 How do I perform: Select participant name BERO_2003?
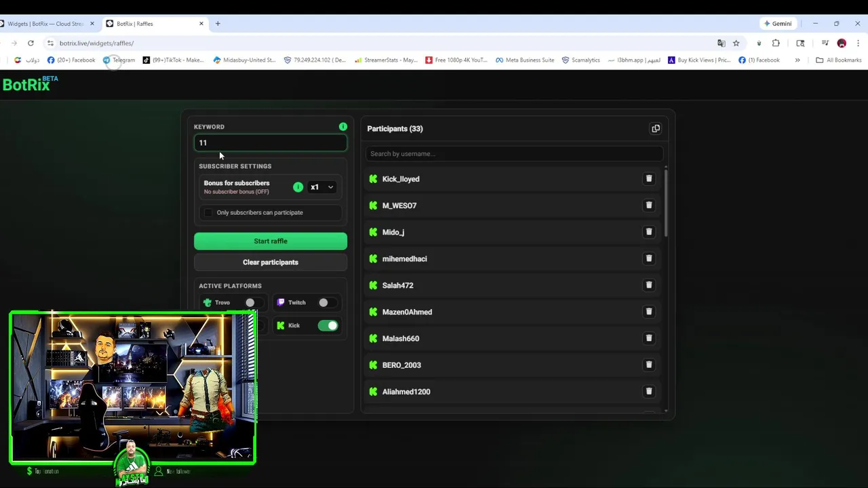tap(401, 365)
